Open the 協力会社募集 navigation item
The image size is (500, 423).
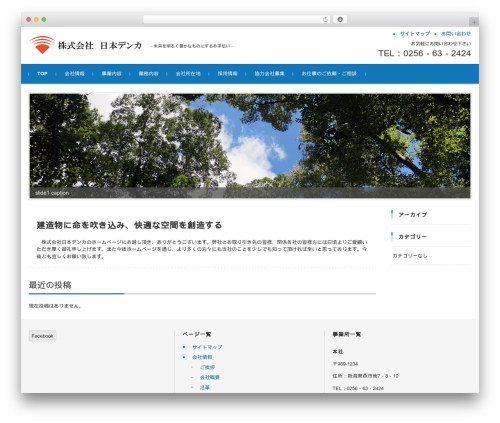(270, 73)
